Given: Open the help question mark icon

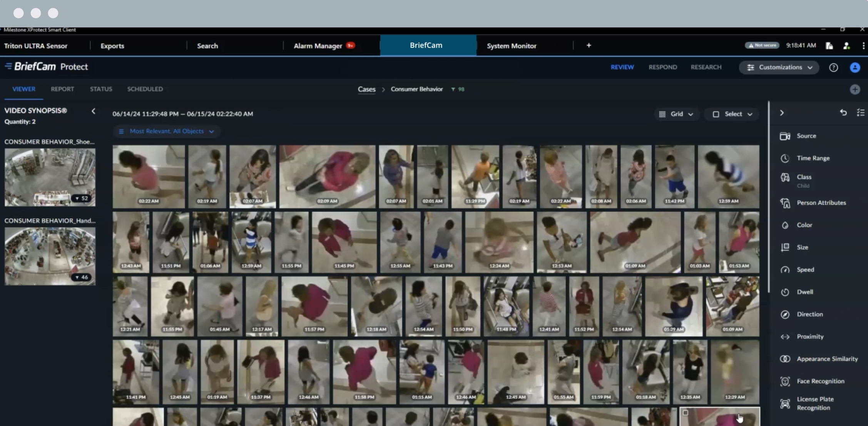Looking at the screenshot, I should click(x=833, y=68).
